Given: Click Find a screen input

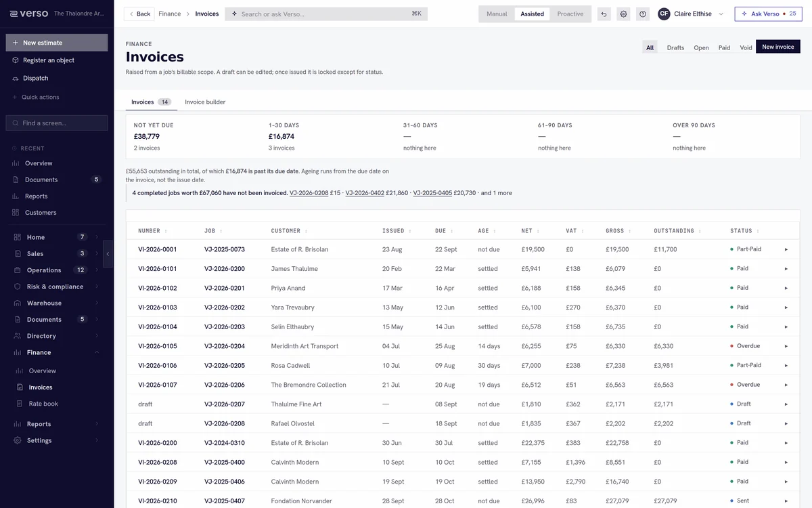Looking at the screenshot, I should point(57,123).
